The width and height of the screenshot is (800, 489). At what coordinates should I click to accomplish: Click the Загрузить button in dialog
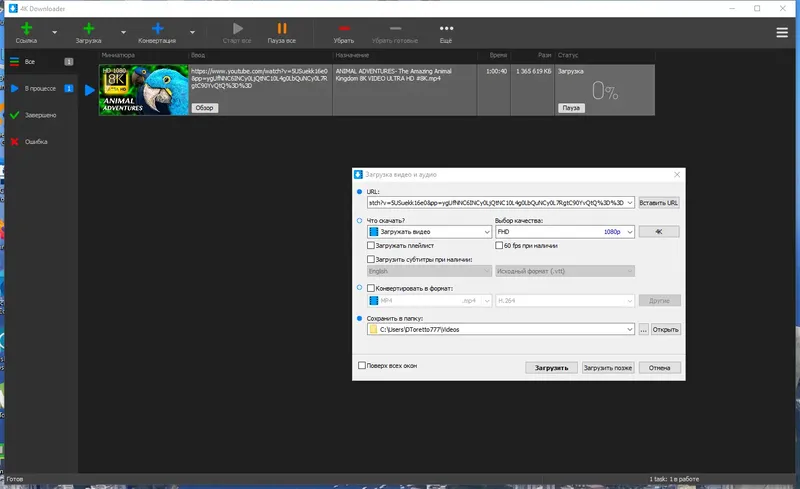click(551, 368)
